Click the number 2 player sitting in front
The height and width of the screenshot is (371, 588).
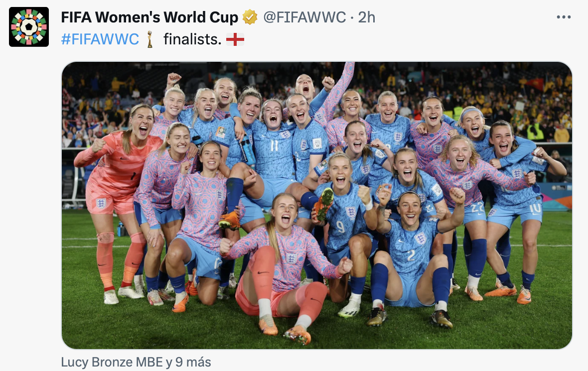(x=411, y=249)
